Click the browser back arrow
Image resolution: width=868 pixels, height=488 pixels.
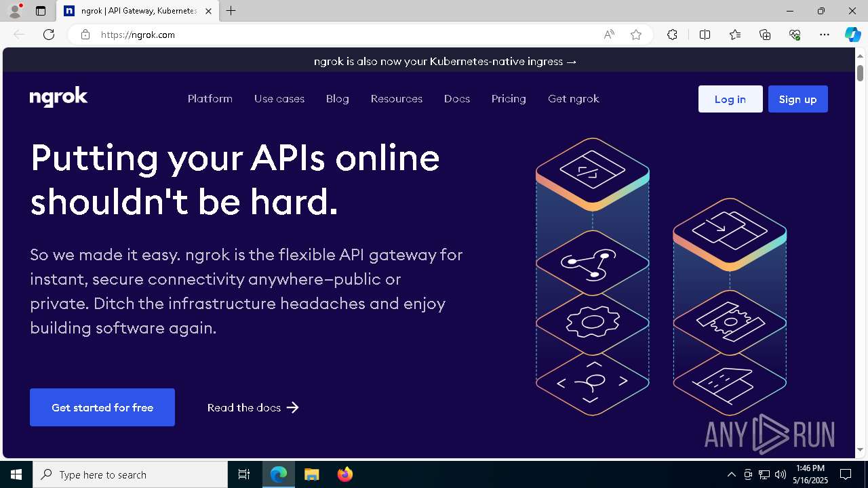19,35
